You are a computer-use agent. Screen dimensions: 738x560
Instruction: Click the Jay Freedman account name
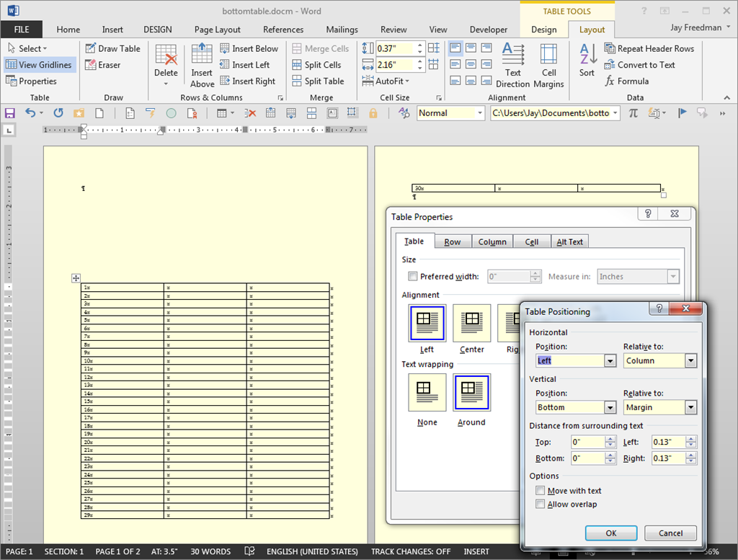(695, 27)
